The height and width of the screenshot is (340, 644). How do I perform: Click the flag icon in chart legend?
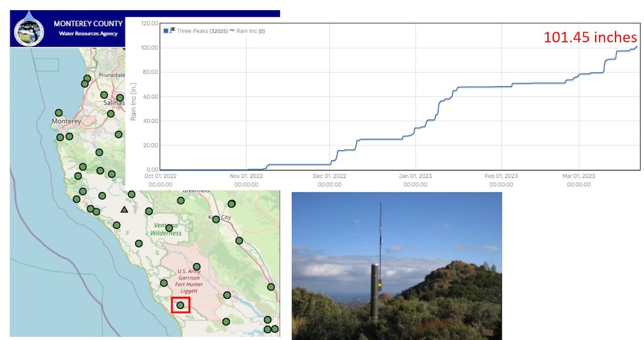tap(173, 31)
